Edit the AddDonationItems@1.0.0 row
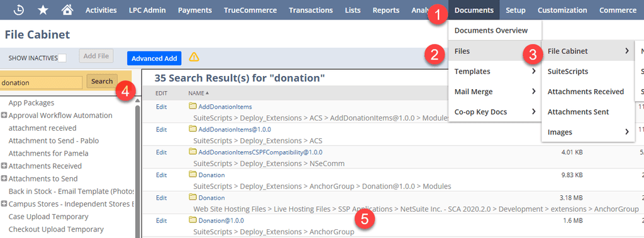 [162, 129]
